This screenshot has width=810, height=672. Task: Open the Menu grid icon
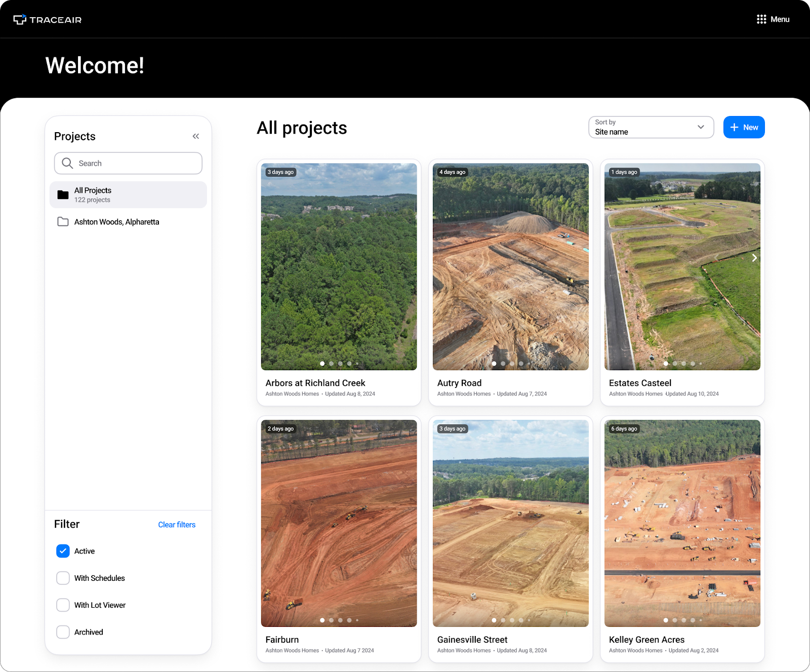(x=761, y=19)
